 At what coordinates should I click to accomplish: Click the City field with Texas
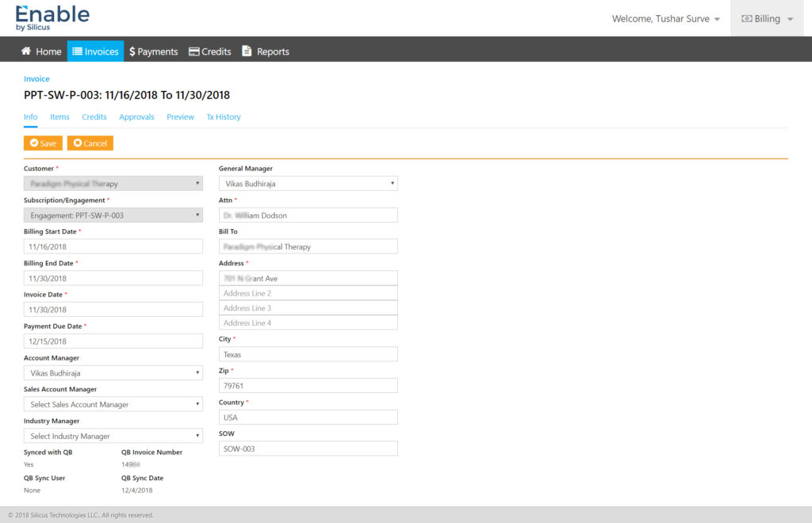click(308, 354)
